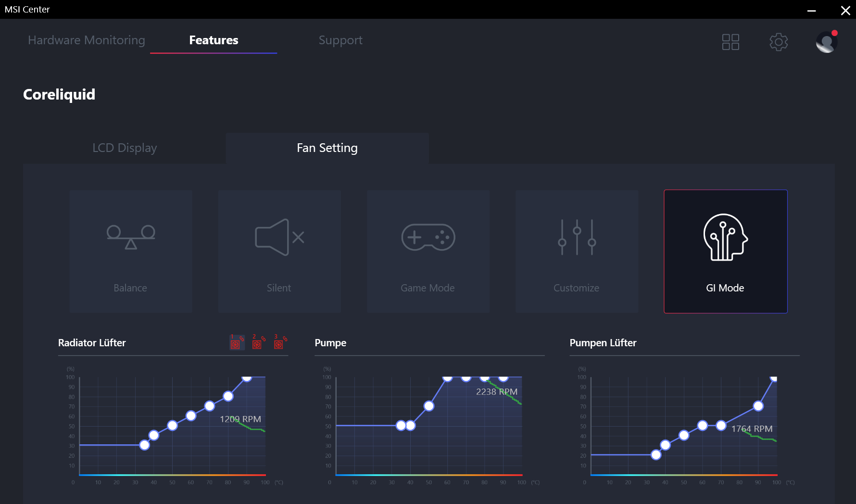Click Pumpe curve point at 35°C

[x=401, y=426]
